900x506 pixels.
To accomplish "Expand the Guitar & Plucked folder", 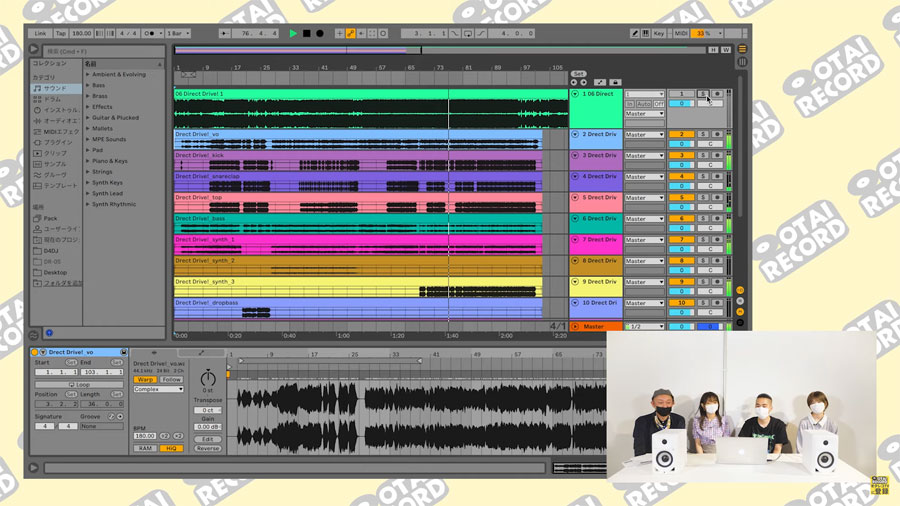I will 88,118.
